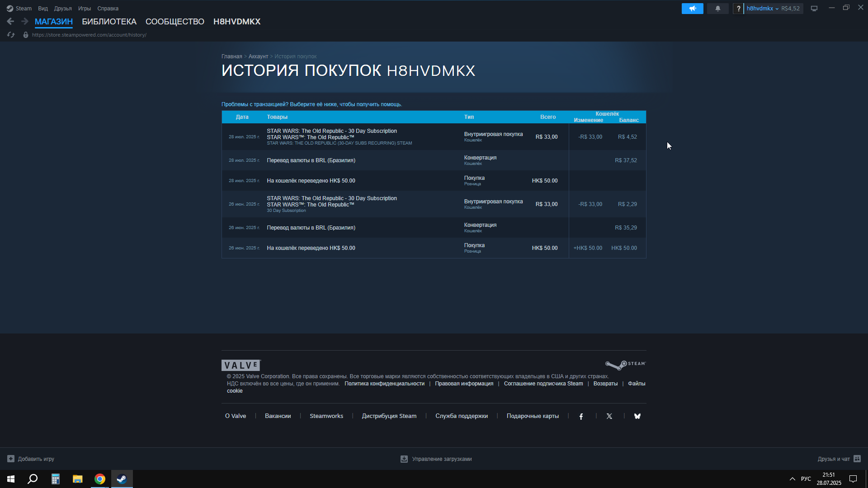Click wallet balance R$4,52 in header
Viewport: 868px width, 488px height.
[x=790, y=9]
